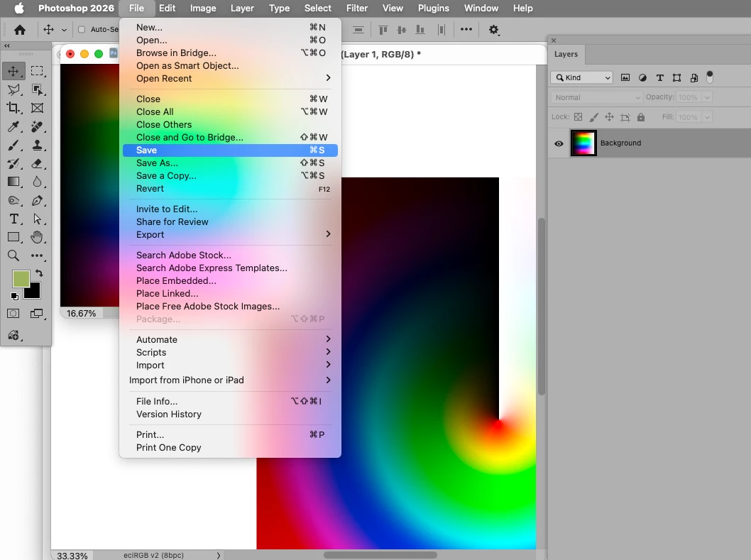Viewport: 751px width, 560px height.
Task: Open the Filter menu
Action: [x=357, y=8]
